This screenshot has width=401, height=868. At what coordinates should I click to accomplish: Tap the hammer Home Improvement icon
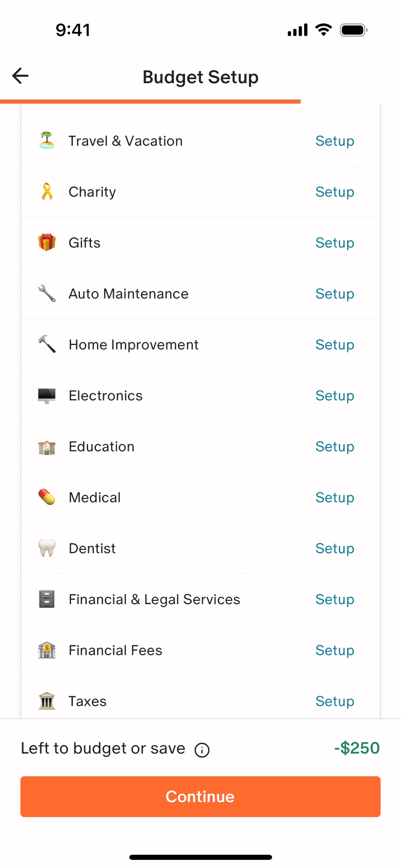click(x=47, y=344)
